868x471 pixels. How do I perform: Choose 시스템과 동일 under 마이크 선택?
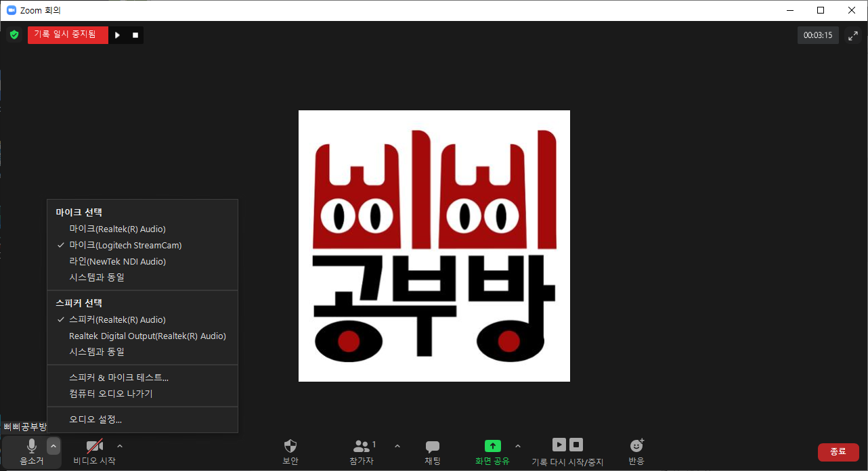tap(142, 277)
